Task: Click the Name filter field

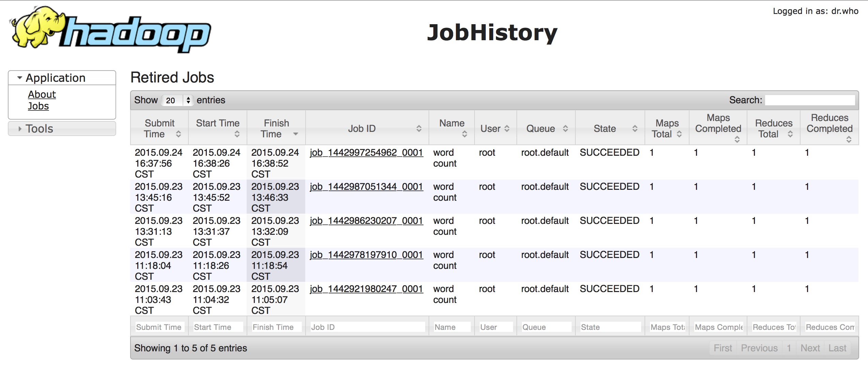Action: (452, 327)
